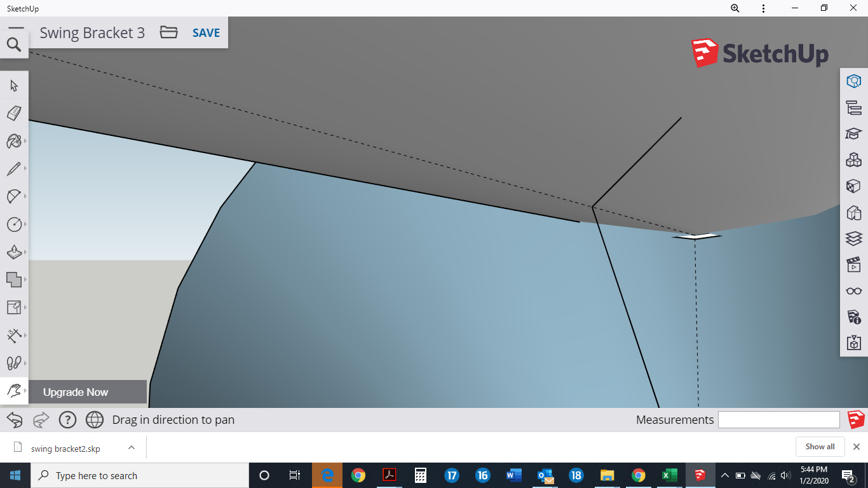Viewport: 868px width, 488px height.
Task: Open the Outliner panel
Action: pyautogui.click(x=853, y=107)
